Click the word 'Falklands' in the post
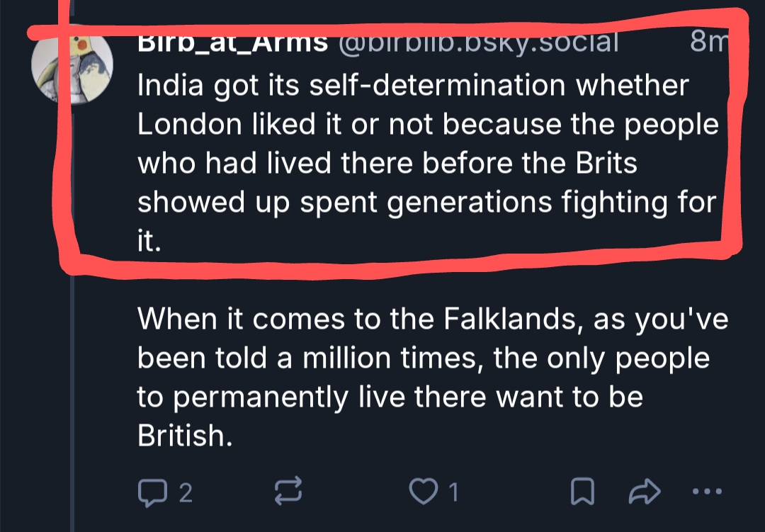The image size is (765, 532). 511,319
